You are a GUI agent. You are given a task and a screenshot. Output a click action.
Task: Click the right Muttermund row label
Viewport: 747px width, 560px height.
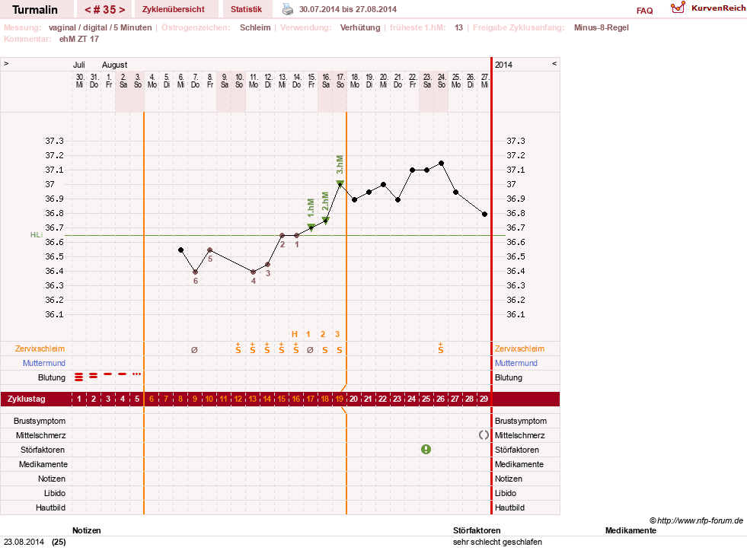(516, 363)
